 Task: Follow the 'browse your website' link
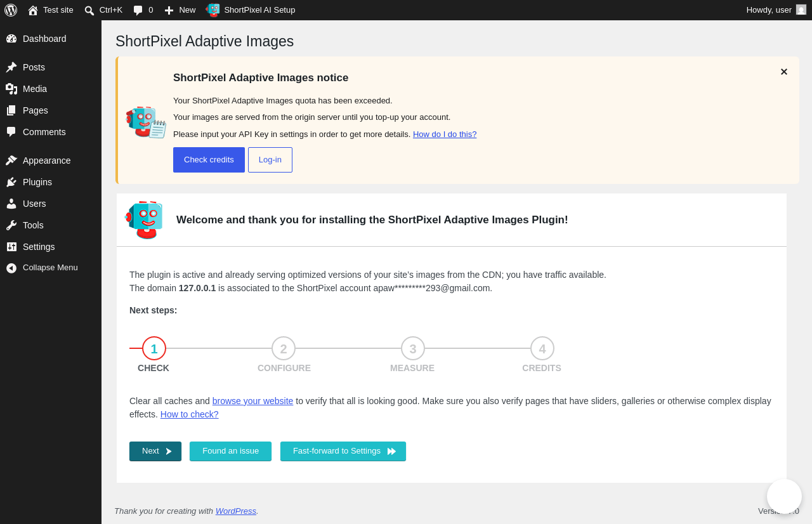pos(252,401)
